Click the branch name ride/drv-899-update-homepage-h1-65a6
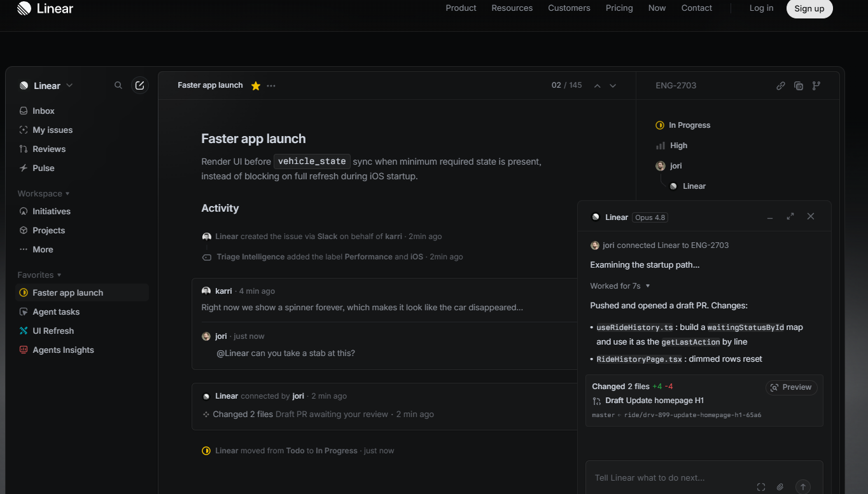Screen dimensions: 868x494 [x=693, y=415]
